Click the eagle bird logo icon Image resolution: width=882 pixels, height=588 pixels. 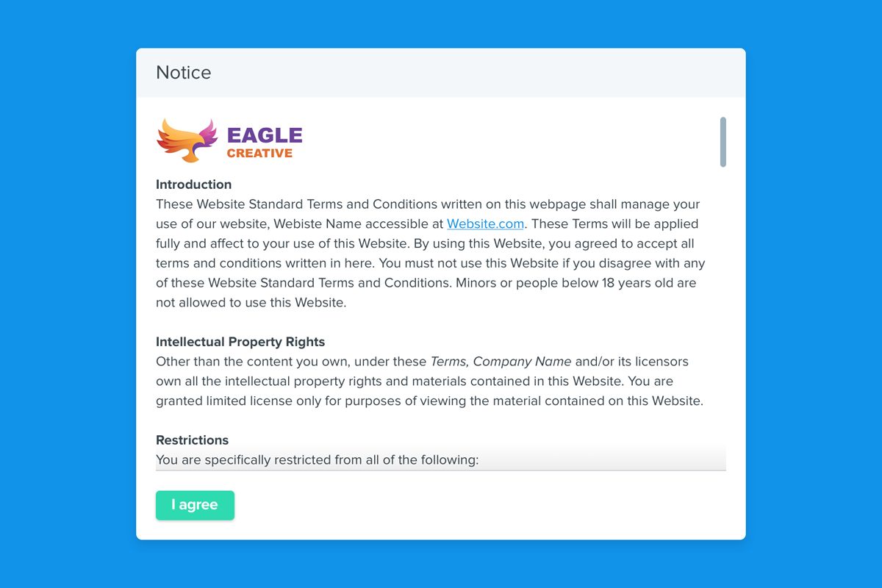click(x=187, y=140)
